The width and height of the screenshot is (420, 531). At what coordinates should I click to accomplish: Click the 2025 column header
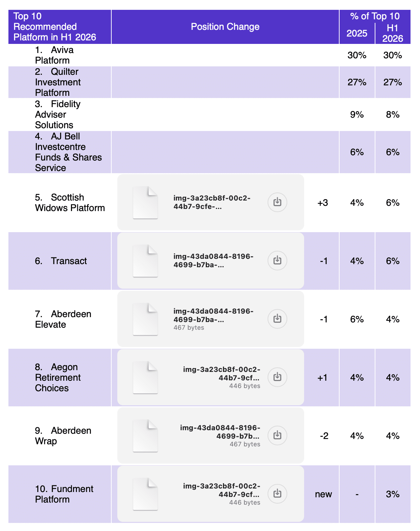pyautogui.click(x=357, y=33)
